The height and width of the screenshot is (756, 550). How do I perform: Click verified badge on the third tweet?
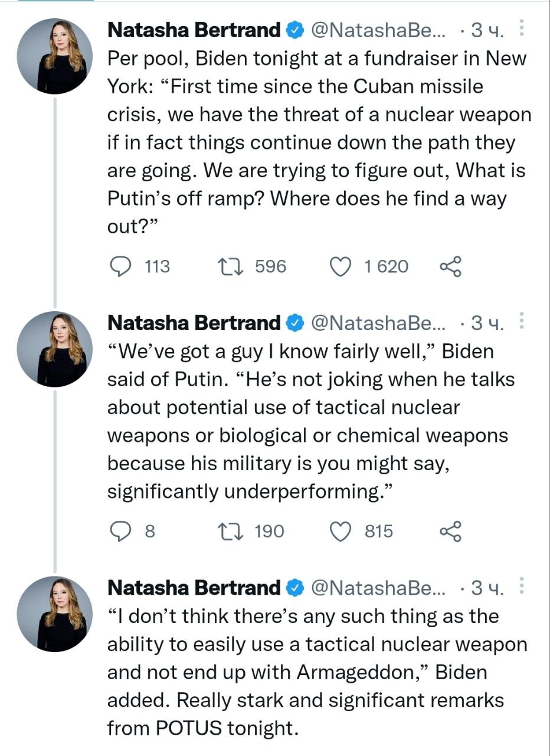pos(296,588)
